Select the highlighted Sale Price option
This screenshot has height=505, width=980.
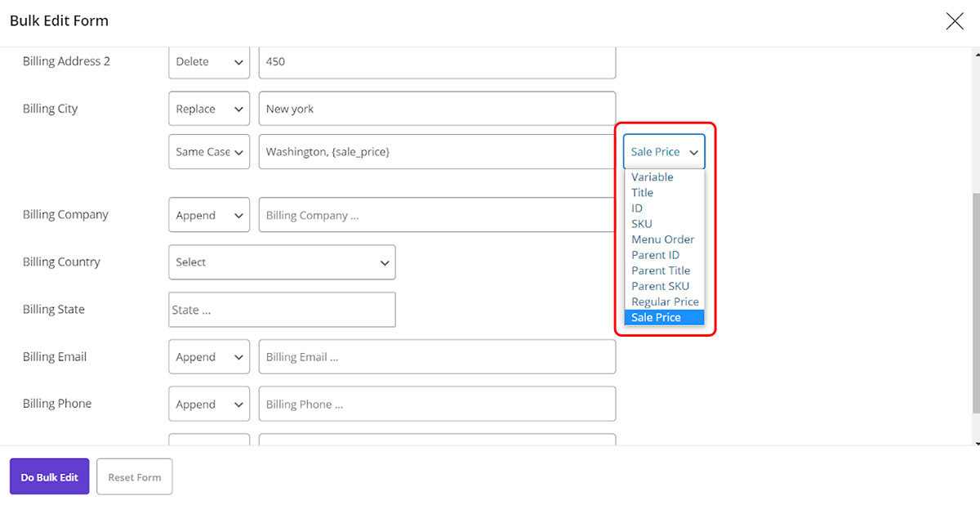pyautogui.click(x=656, y=317)
